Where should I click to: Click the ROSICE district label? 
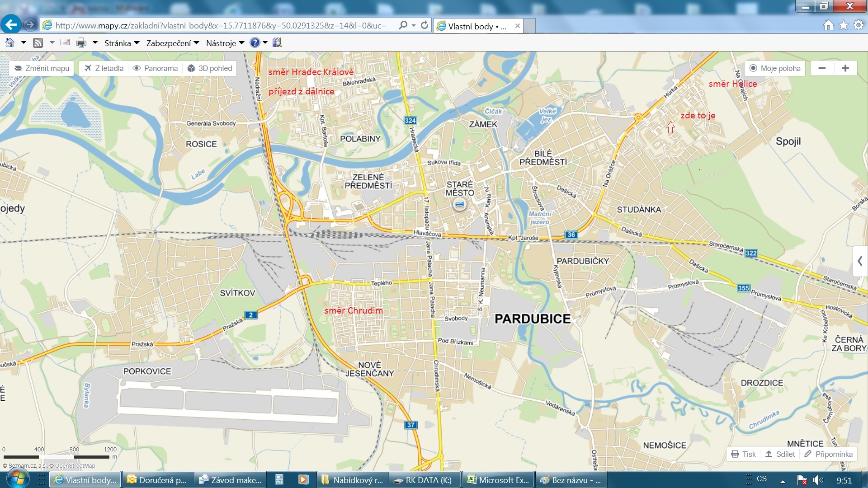point(201,144)
